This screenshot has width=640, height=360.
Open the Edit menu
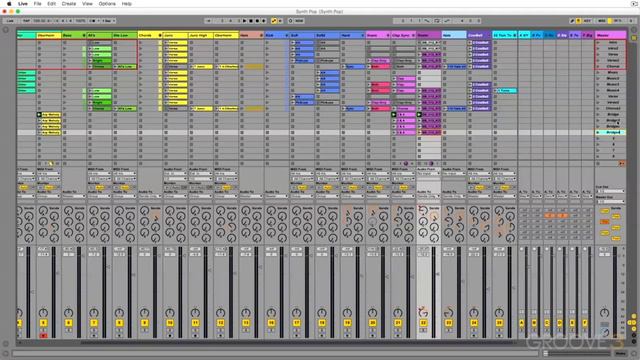click(x=51, y=4)
